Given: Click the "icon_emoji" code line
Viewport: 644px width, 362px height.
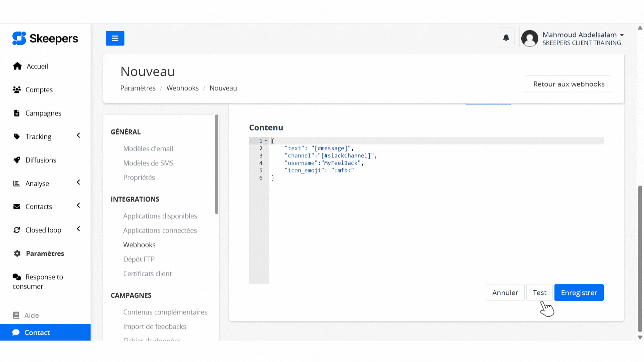Looking at the screenshot, I should pyautogui.click(x=319, y=170).
